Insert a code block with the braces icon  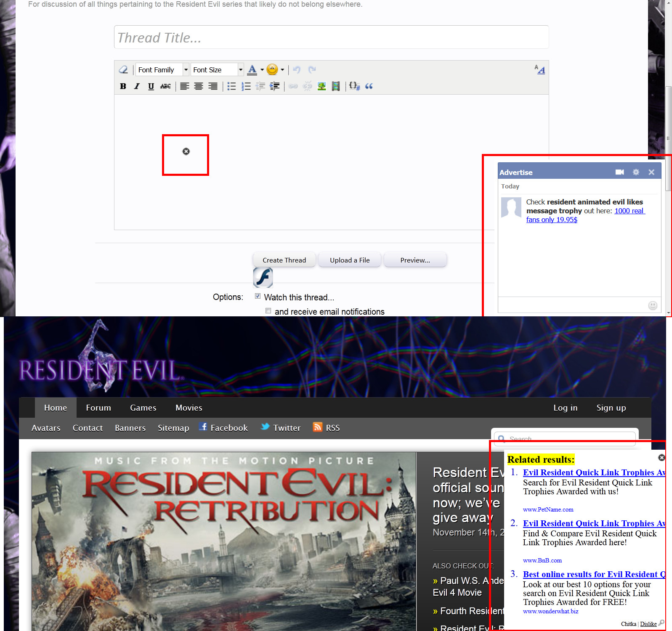coord(354,86)
